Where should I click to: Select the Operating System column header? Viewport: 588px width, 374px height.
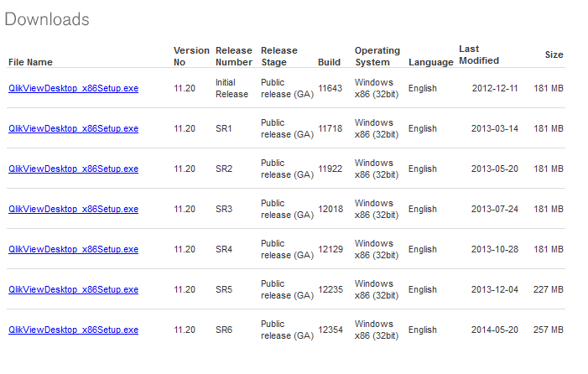pos(377,56)
